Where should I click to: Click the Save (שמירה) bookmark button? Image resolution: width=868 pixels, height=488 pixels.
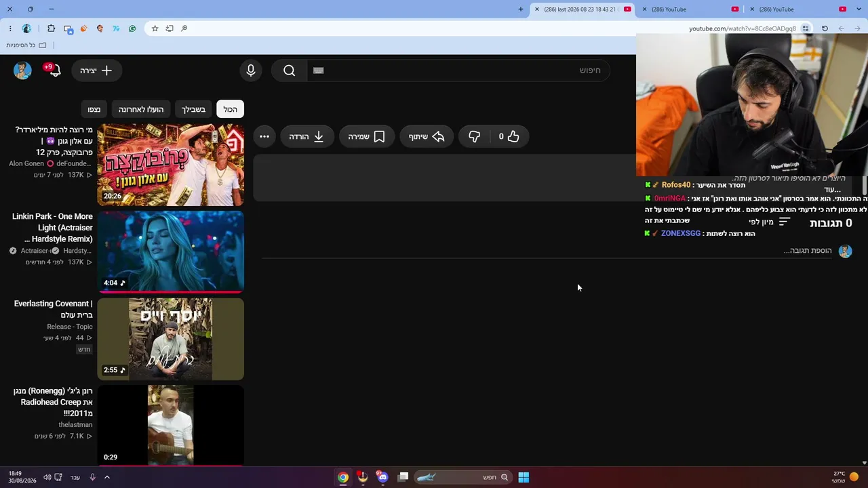366,137
